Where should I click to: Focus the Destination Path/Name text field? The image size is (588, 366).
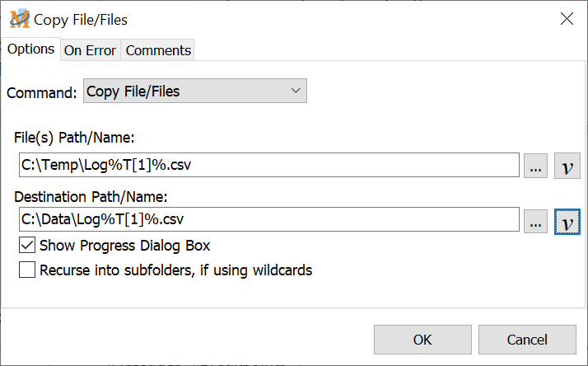[x=269, y=220]
